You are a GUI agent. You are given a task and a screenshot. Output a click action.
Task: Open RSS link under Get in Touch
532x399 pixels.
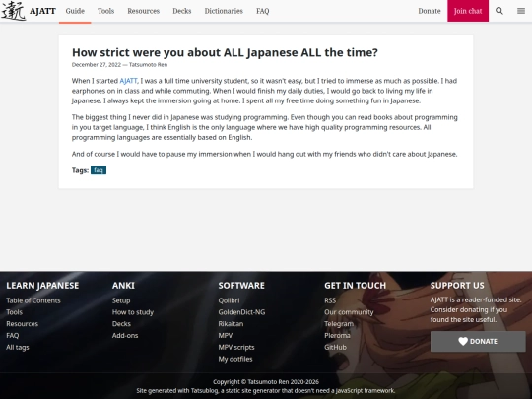click(330, 300)
